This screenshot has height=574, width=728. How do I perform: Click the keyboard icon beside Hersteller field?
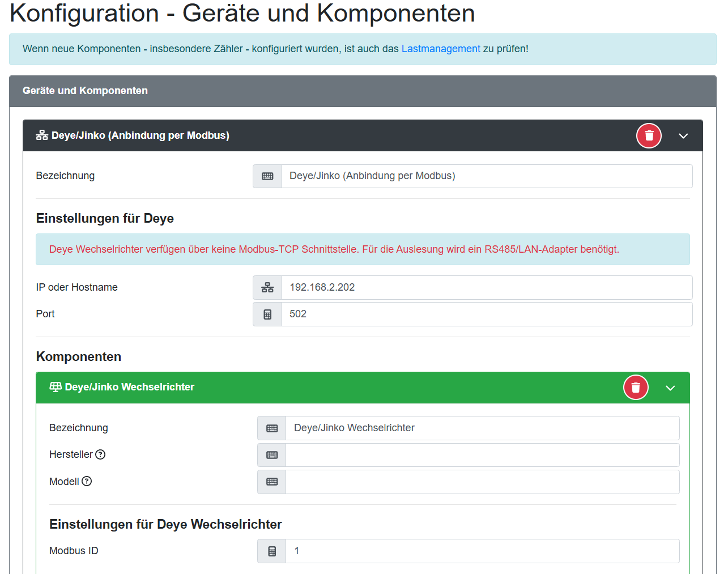click(272, 455)
